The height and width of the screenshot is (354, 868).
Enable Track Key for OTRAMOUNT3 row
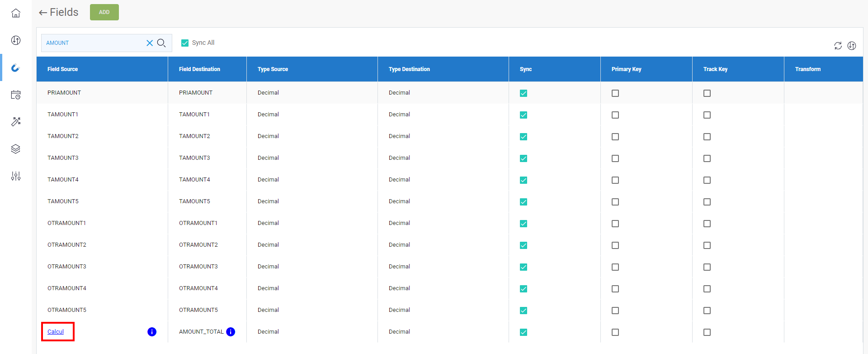coord(707,267)
